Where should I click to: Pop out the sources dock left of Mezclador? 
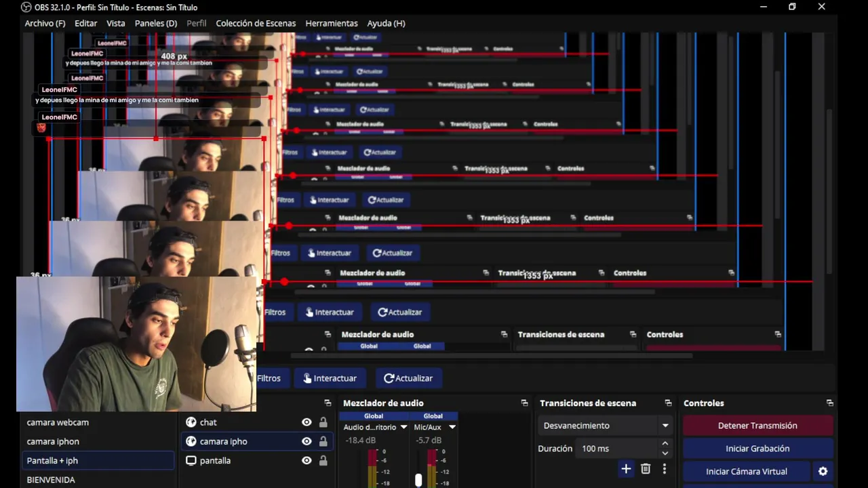pyautogui.click(x=328, y=403)
